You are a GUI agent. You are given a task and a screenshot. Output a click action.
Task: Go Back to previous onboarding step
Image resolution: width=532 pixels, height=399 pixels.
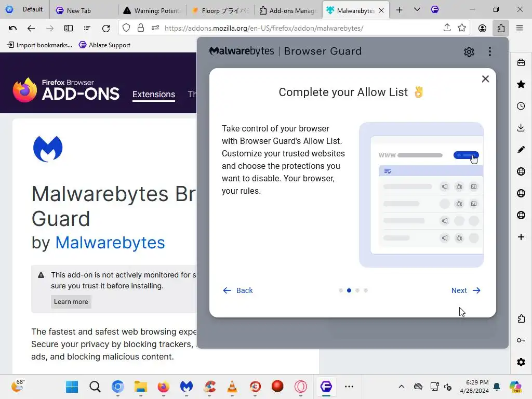(x=238, y=290)
